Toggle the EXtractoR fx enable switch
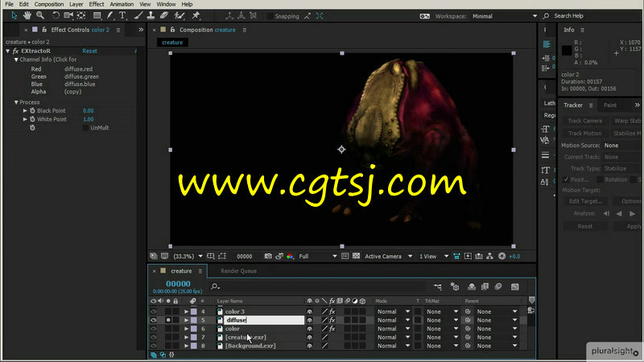The height and width of the screenshot is (362, 644). 15,51
